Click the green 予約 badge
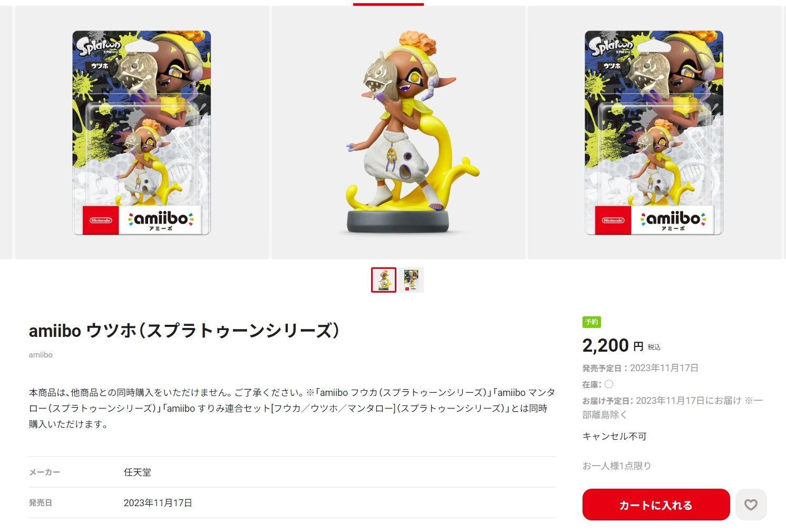 [591, 322]
